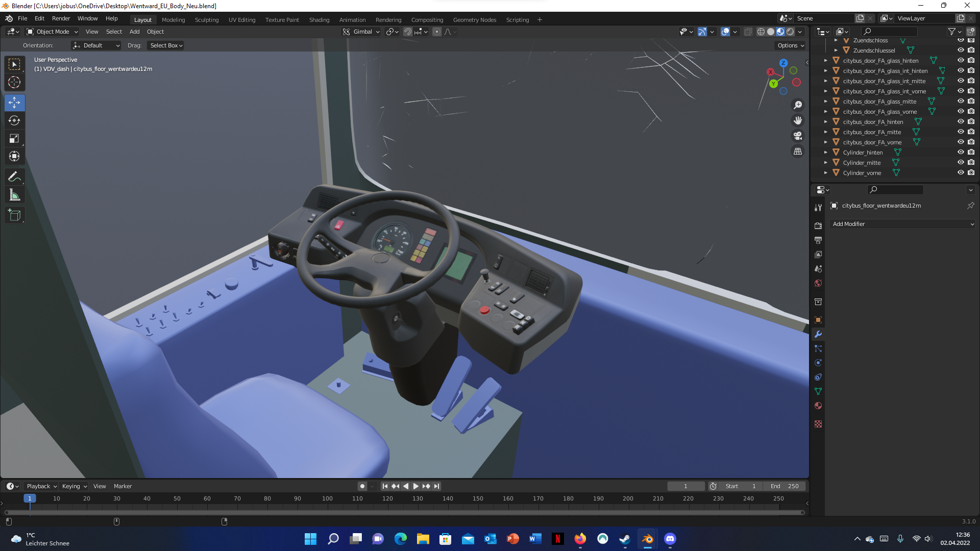Click frame 100 on the timeline
980x551 pixels.
coord(327,499)
